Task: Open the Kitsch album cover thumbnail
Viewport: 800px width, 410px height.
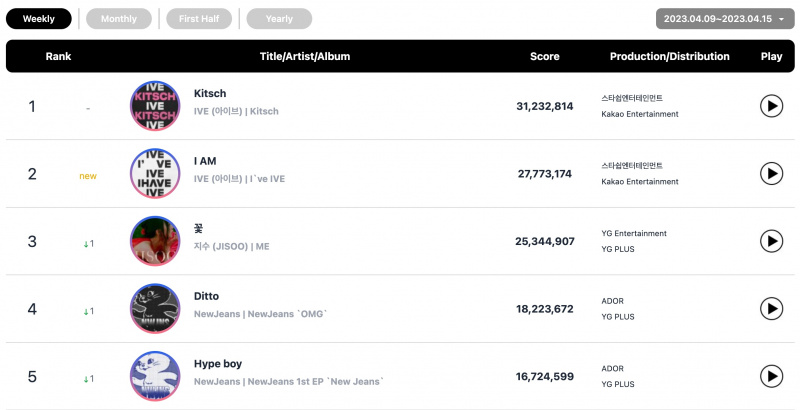Action: tap(155, 106)
